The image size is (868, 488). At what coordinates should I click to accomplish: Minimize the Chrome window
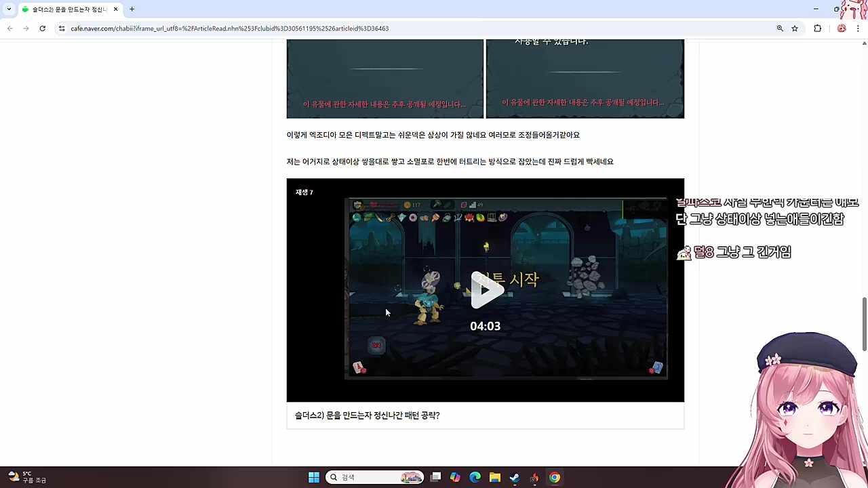(x=816, y=9)
